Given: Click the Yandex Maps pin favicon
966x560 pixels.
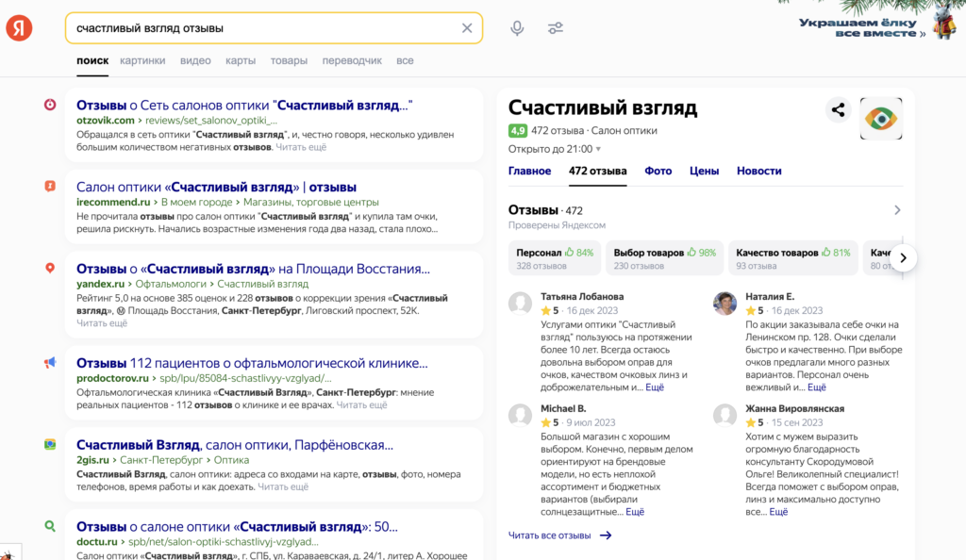Looking at the screenshot, I should pos(50,268).
